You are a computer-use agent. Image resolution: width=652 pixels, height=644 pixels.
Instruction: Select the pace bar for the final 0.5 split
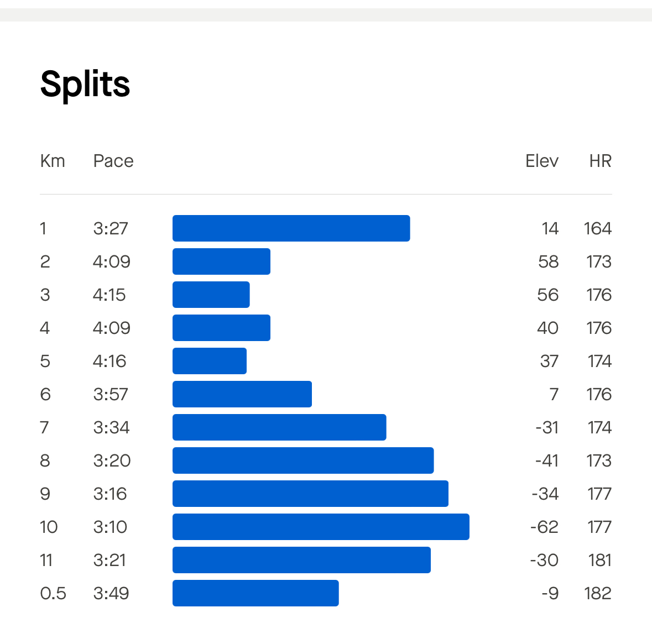[x=255, y=593]
